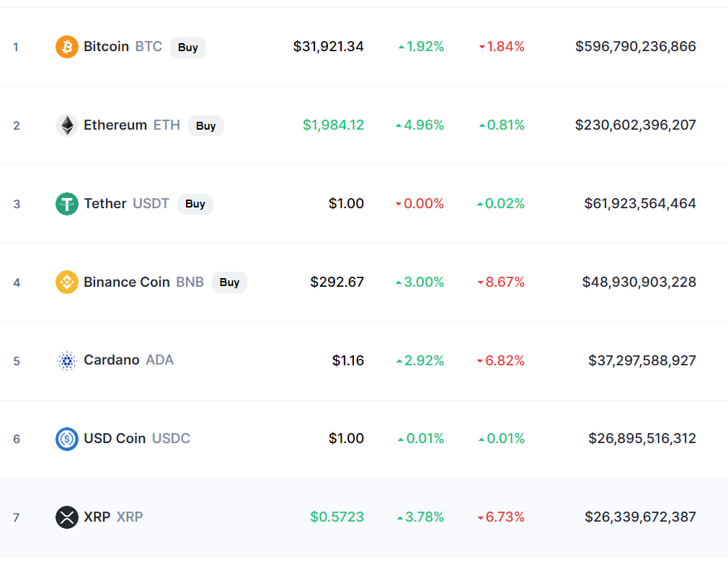
Task: Open the Bitcoin name link
Action: [107, 46]
